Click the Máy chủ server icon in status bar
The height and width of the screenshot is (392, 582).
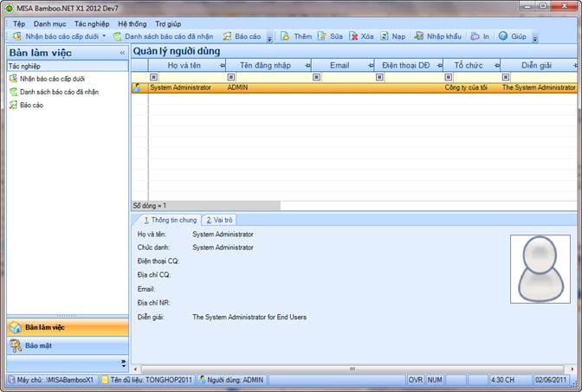click(11, 380)
